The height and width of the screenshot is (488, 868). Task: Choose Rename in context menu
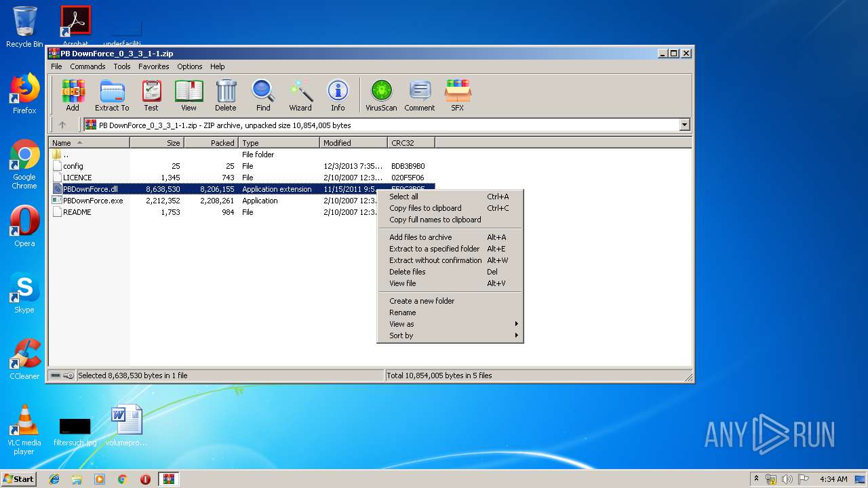(450, 312)
